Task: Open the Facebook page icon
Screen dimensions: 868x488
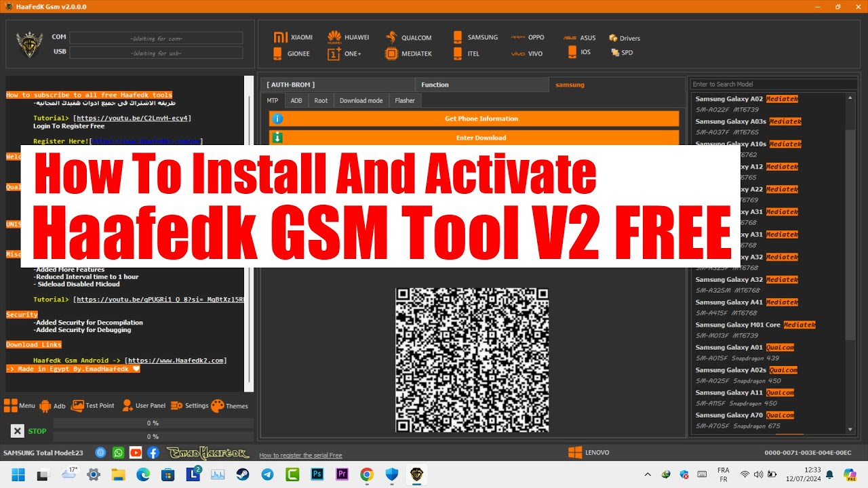Action: [153, 452]
